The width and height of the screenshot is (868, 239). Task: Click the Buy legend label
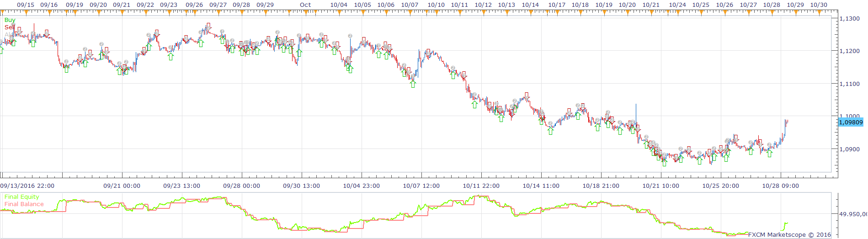point(10,20)
